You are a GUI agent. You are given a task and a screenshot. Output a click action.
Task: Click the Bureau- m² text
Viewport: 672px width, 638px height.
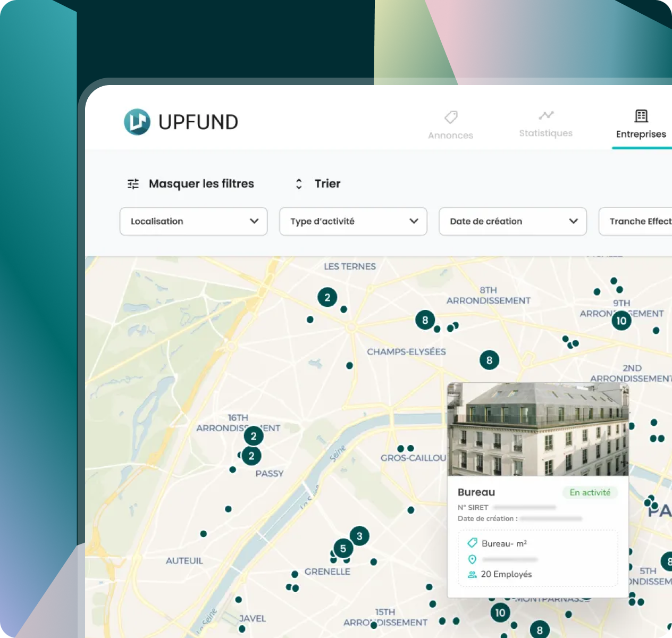(504, 543)
